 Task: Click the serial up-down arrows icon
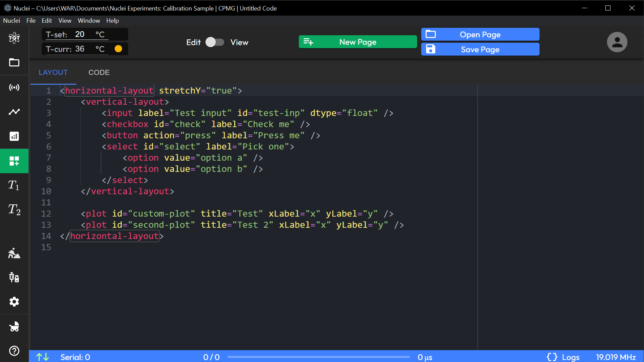(x=43, y=357)
